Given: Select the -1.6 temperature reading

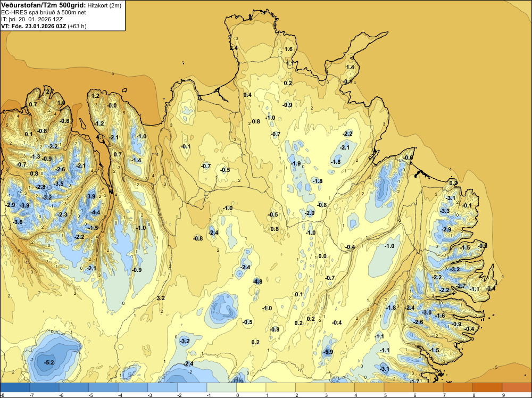Looking at the screenshot, I should point(440,316).
